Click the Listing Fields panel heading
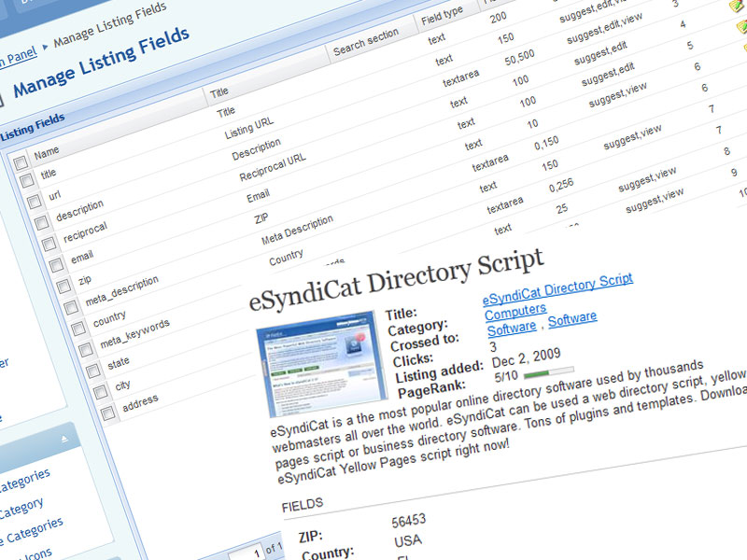The width and height of the screenshot is (747, 560). tap(33, 127)
